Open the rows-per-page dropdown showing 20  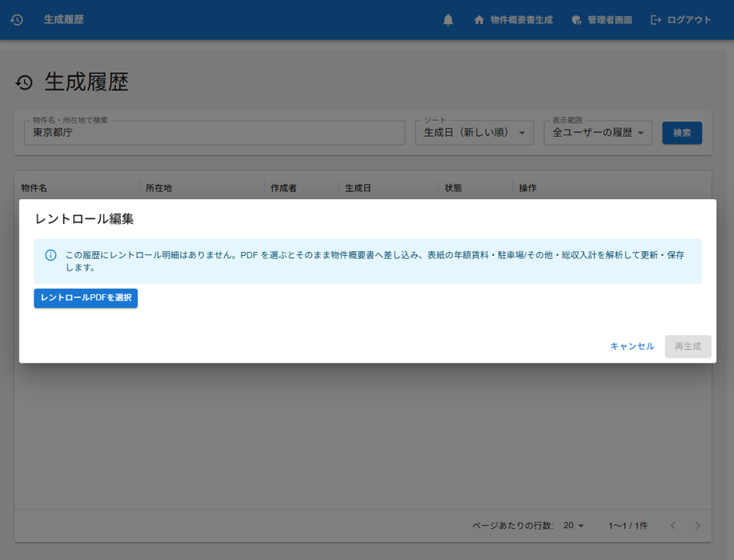pos(574,525)
